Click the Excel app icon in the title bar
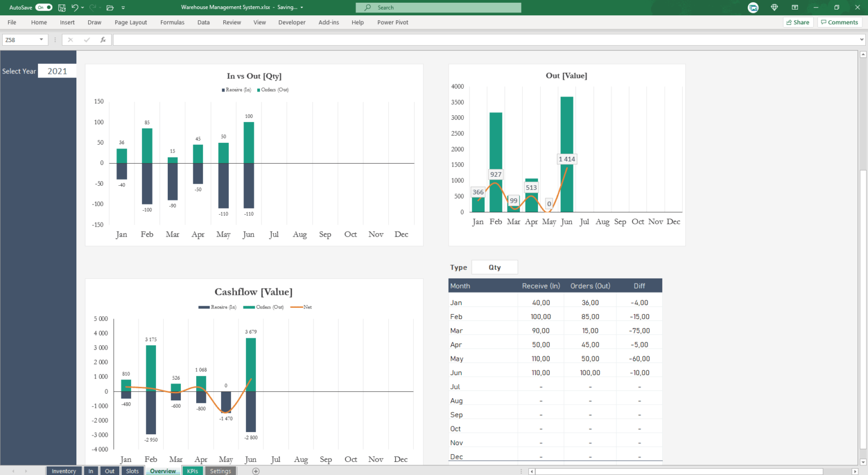Viewport: 868px width, 475px height. click(753, 7)
